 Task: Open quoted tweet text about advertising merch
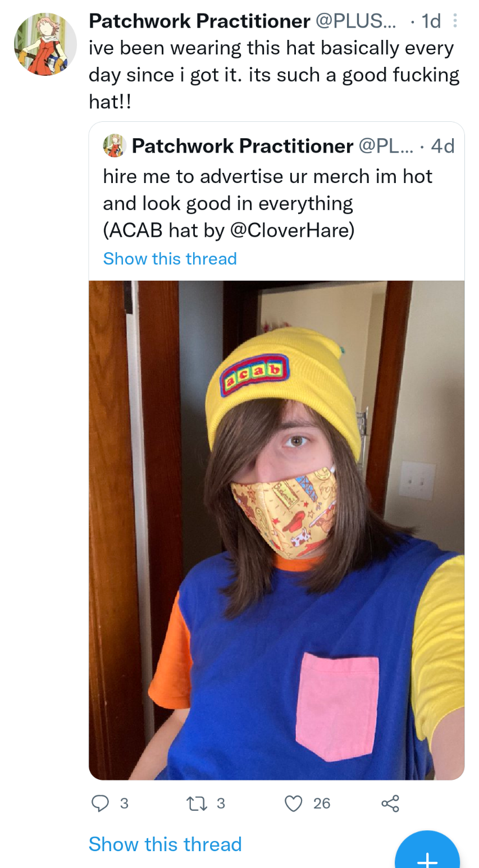[268, 203]
